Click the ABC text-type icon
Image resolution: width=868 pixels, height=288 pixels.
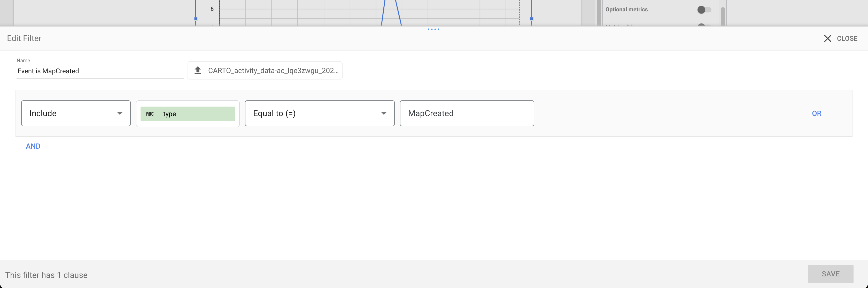[x=150, y=114]
